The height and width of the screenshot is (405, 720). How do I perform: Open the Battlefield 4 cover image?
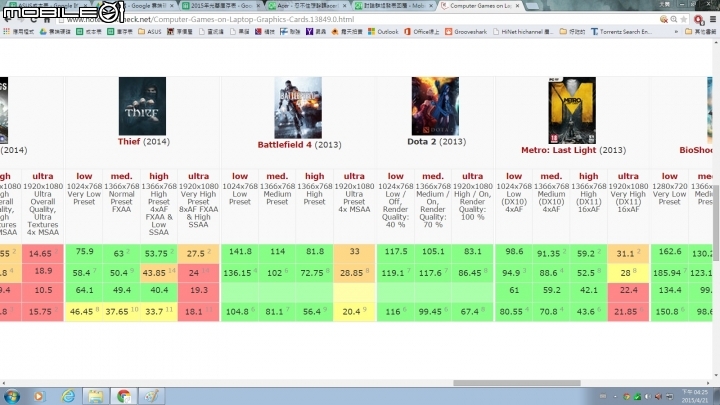(x=298, y=108)
